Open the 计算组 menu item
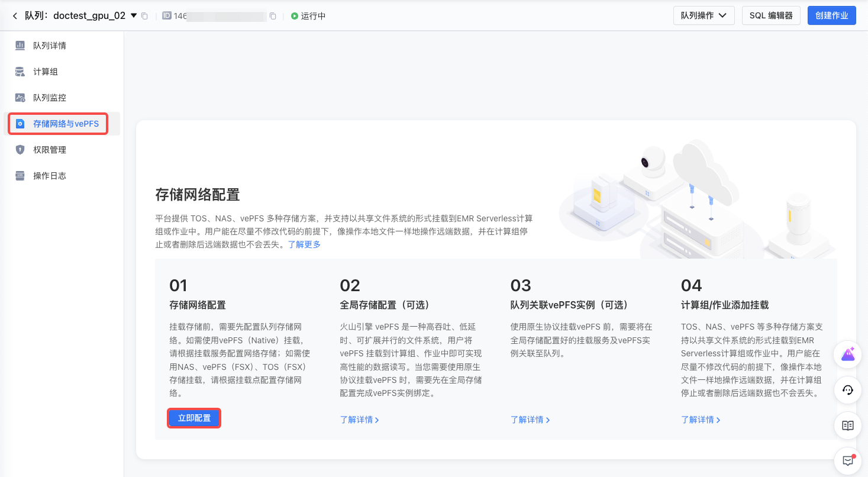 tap(62, 72)
